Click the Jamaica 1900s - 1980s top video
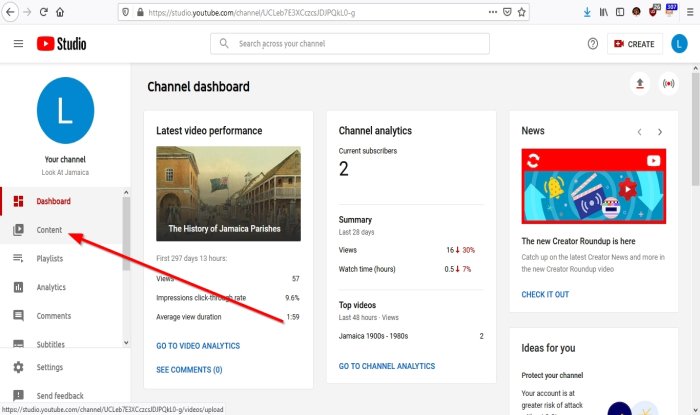This screenshot has width=700, height=415. click(x=373, y=336)
